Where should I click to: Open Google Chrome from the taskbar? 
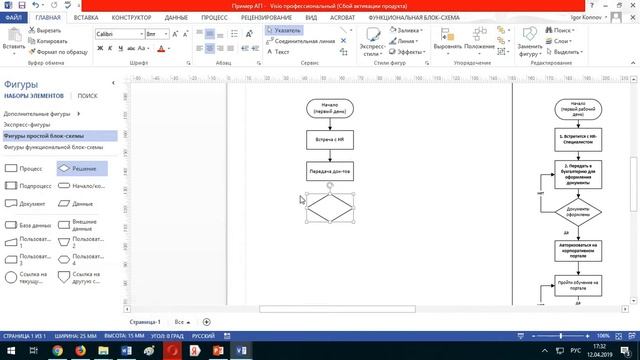pyautogui.click(x=58, y=351)
